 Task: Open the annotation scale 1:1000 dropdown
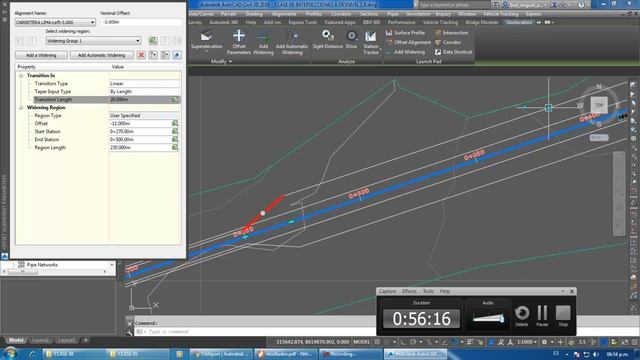point(527,342)
